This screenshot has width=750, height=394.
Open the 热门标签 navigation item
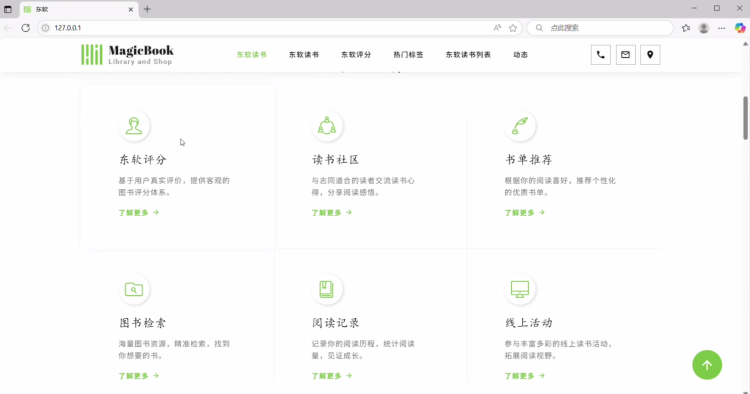[408, 55]
